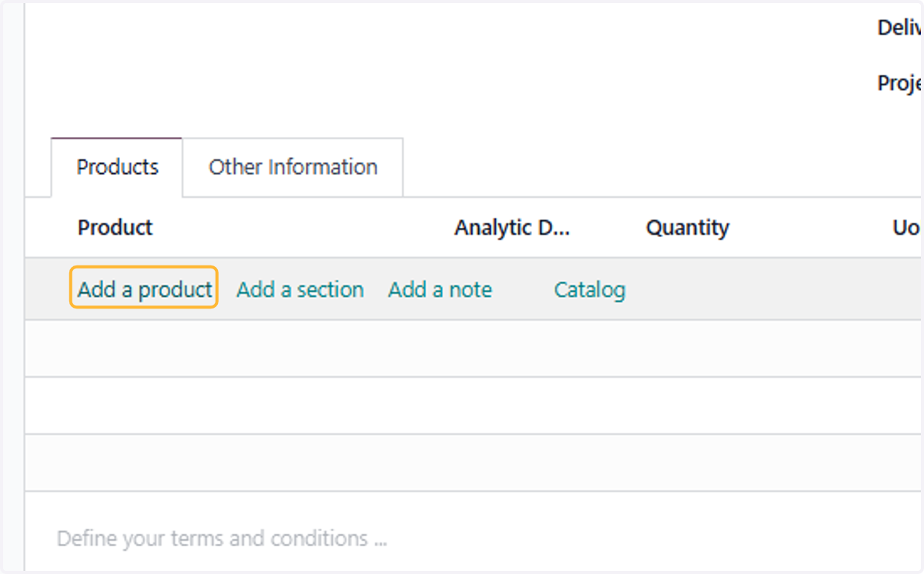Click the Add a note link
The width and height of the screenshot is (924, 574).
[440, 289]
